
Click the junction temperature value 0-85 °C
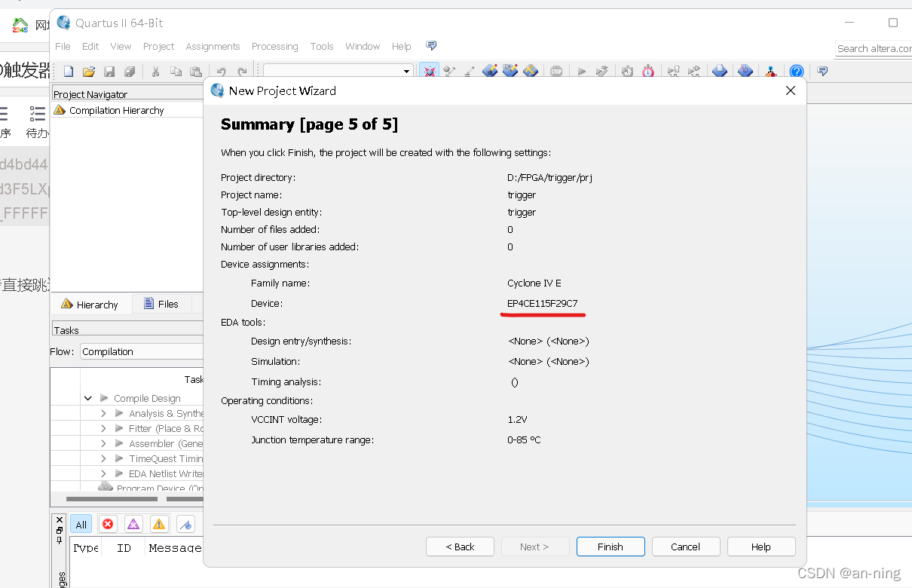point(524,439)
